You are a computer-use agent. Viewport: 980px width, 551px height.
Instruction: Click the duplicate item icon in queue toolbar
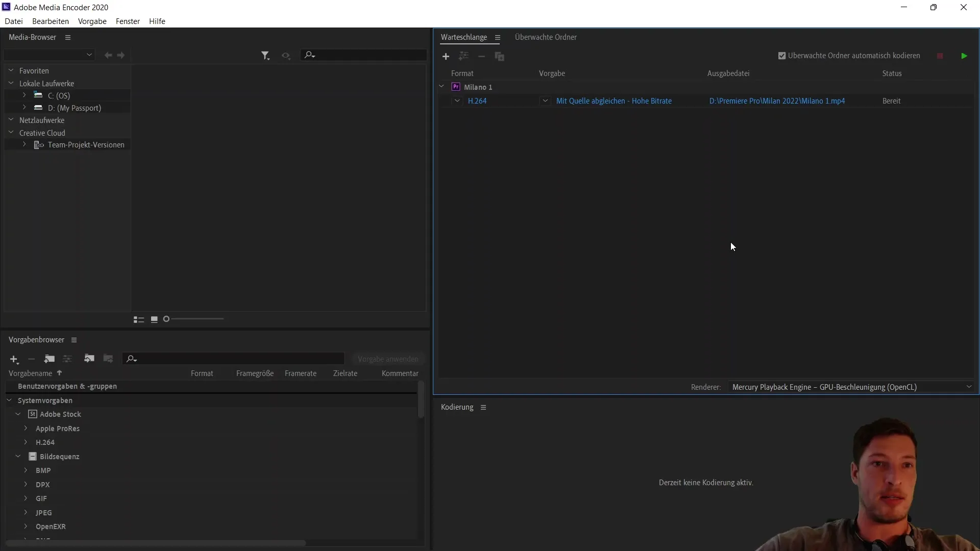(x=499, y=57)
